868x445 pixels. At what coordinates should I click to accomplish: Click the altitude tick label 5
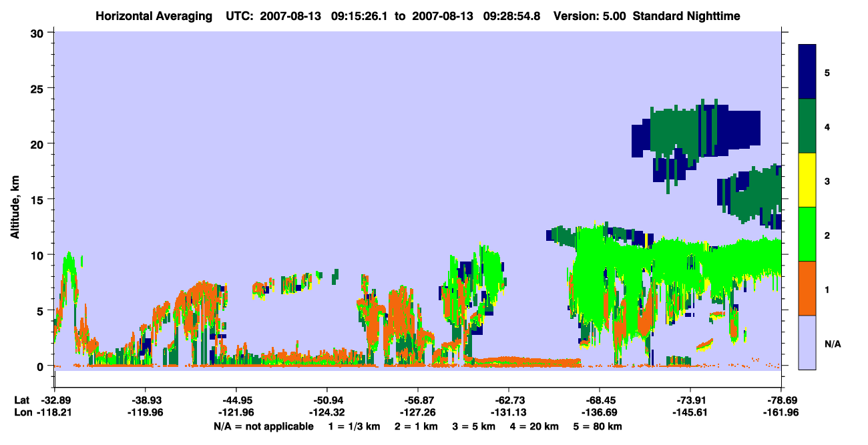(x=41, y=310)
